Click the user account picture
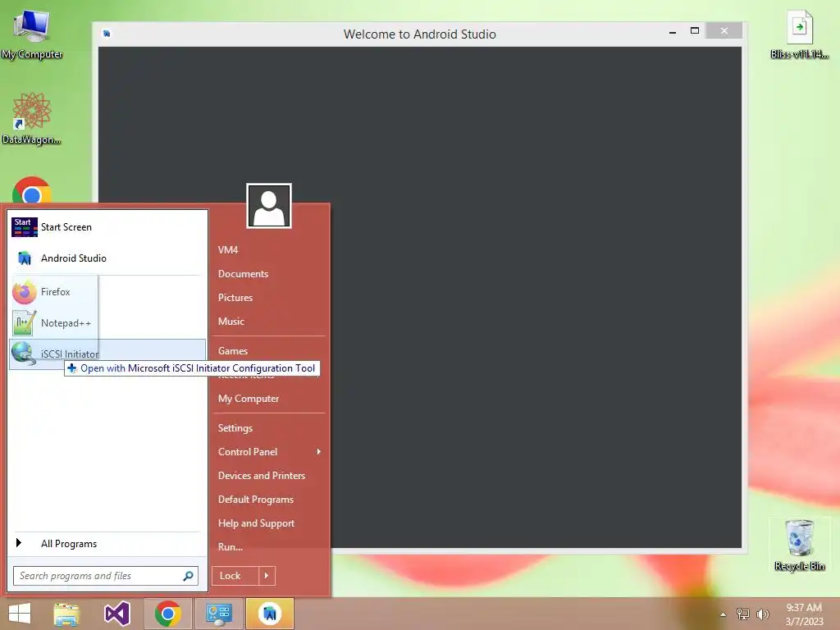840x630 pixels. coord(269,206)
